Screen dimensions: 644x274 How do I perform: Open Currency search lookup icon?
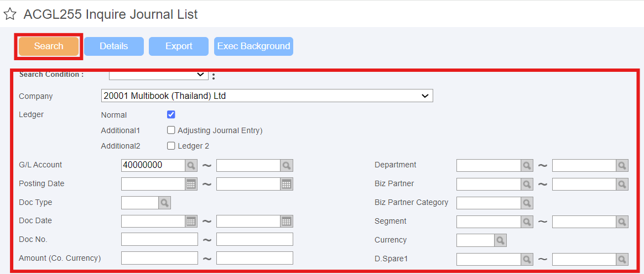[x=500, y=240]
